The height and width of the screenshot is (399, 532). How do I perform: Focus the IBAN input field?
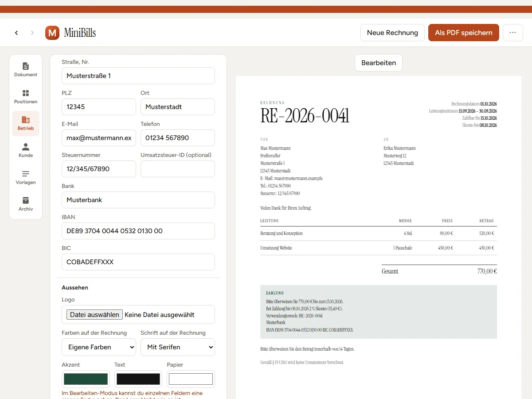(138, 231)
